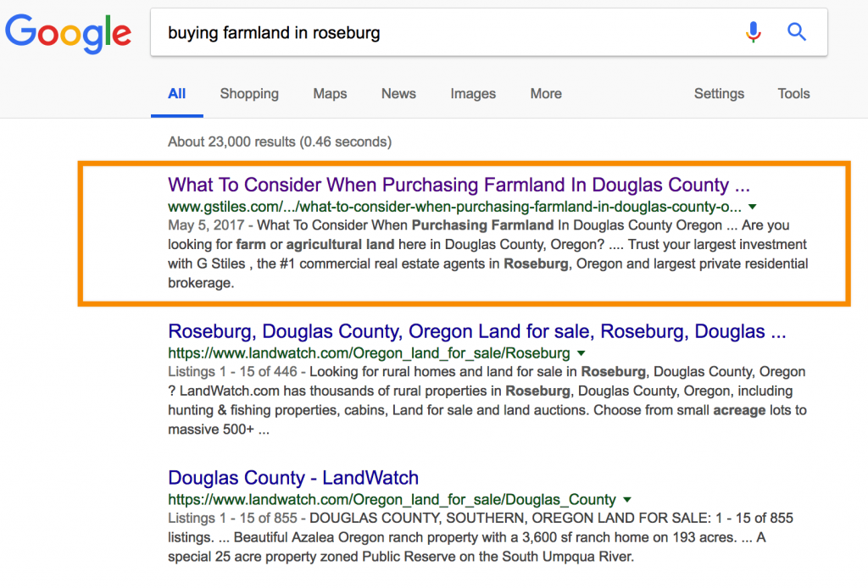Open search Tools options
The width and height of the screenshot is (868, 588).
(793, 94)
